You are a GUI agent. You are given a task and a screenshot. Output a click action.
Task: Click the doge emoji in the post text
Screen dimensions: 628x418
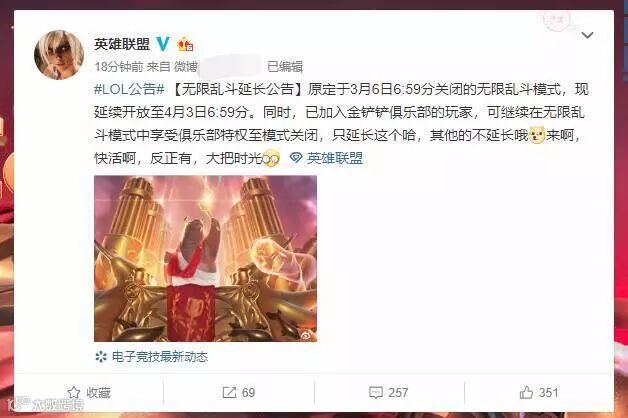click(537, 135)
